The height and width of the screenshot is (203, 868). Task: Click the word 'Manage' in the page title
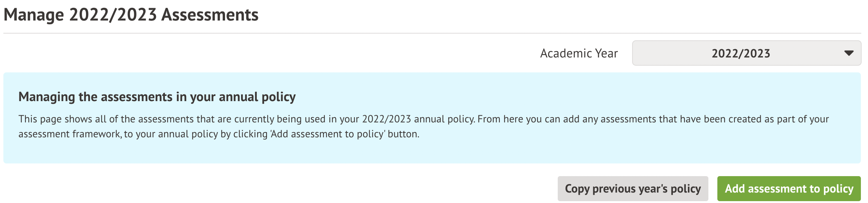point(34,15)
